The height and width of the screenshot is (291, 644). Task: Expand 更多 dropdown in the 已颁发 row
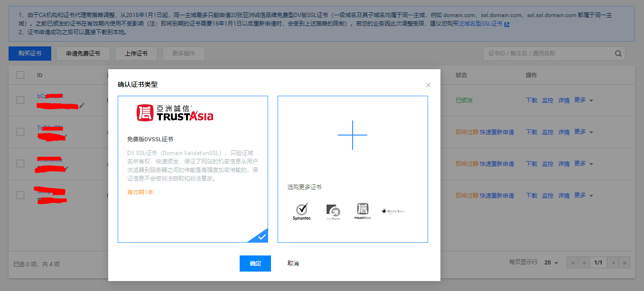(584, 100)
